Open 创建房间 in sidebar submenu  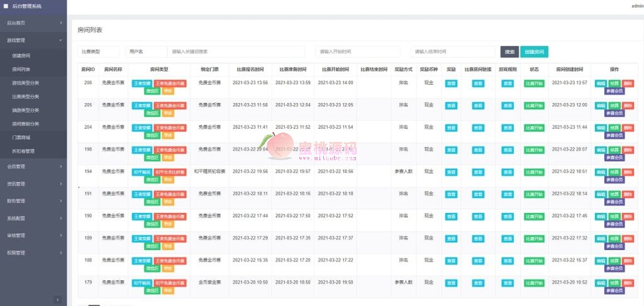point(21,55)
